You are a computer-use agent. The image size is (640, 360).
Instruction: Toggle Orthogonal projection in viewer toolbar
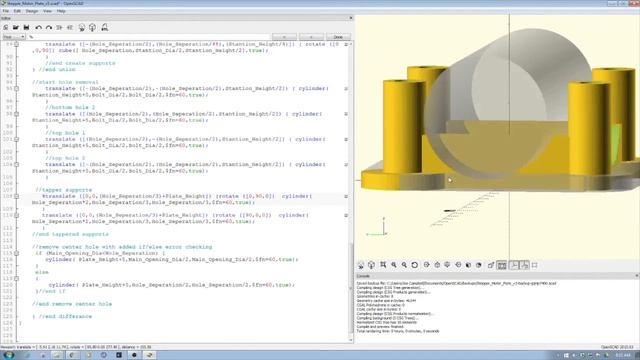[502, 265]
